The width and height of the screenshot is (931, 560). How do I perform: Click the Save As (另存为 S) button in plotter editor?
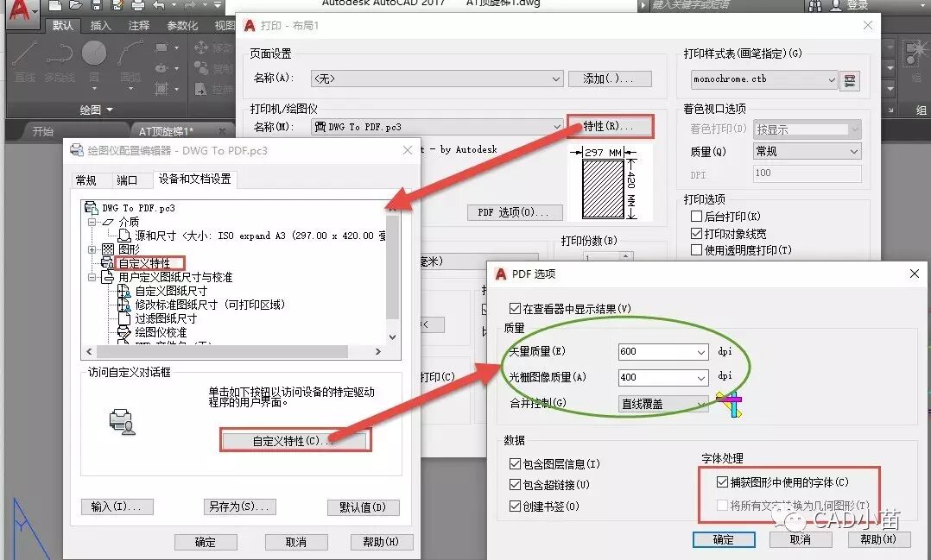[239, 507]
